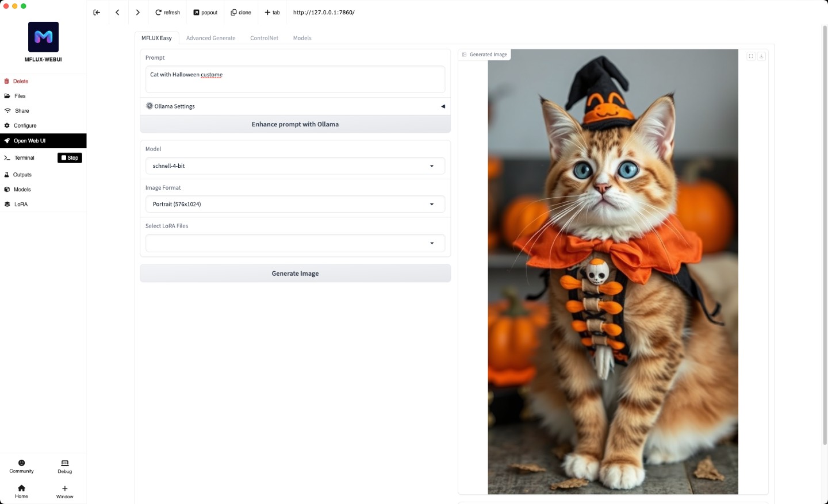
Task: Switch to the ControlNet tab
Action: (264, 38)
